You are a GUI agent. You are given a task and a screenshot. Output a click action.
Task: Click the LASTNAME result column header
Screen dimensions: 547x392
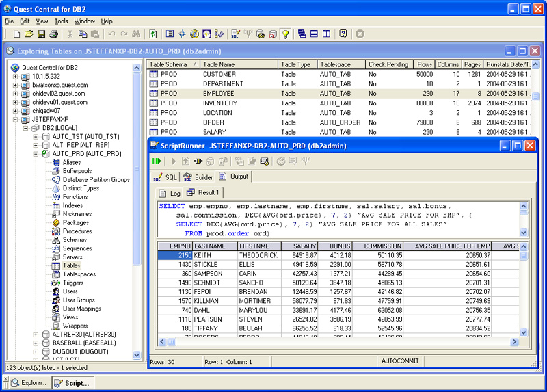(215, 246)
